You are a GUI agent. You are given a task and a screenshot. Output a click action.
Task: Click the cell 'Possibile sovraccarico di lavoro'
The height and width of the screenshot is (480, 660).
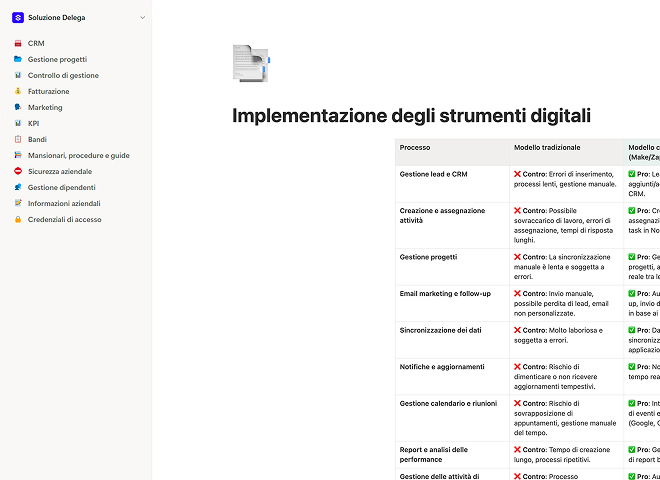(x=567, y=225)
